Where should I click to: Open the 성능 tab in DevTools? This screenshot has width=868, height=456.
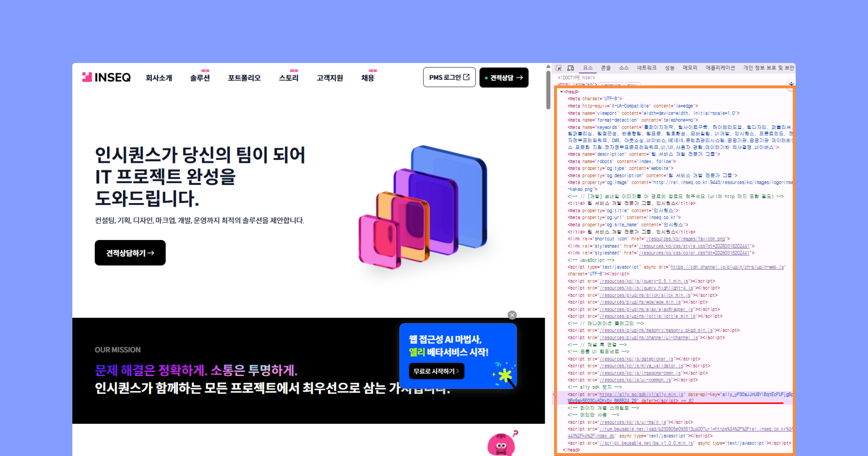pyautogui.click(x=670, y=68)
